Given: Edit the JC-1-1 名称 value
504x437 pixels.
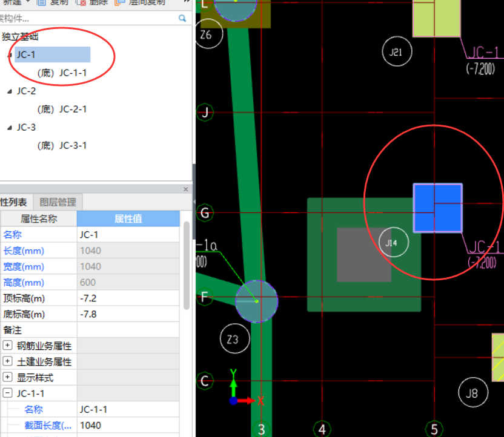Looking at the screenshot, I should (x=128, y=409).
